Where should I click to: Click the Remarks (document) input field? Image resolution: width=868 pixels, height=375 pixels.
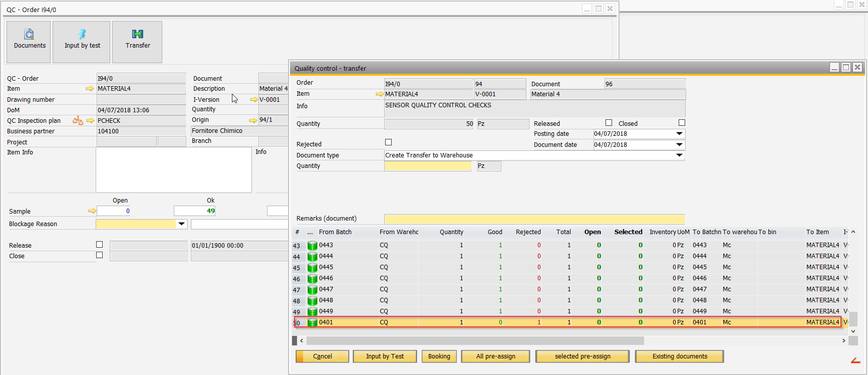tap(534, 219)
